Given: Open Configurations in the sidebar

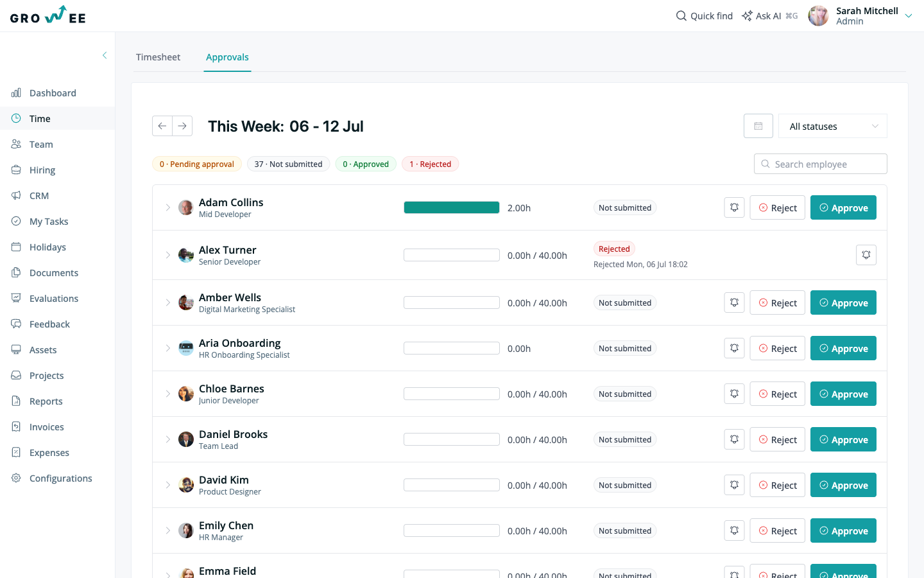Looking at the screenshot, I should (58, 478).
